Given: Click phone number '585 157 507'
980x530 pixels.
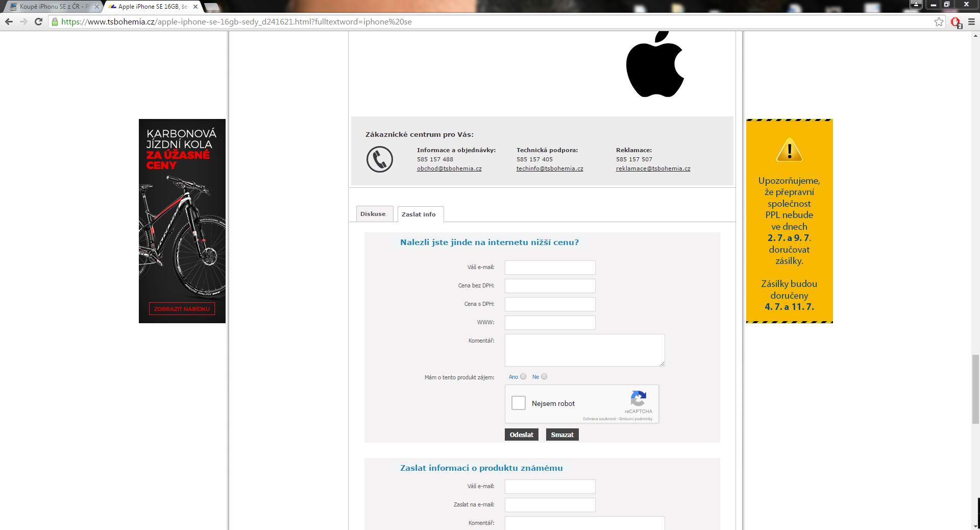Looking at the screenshot, I should click(634, 159).
